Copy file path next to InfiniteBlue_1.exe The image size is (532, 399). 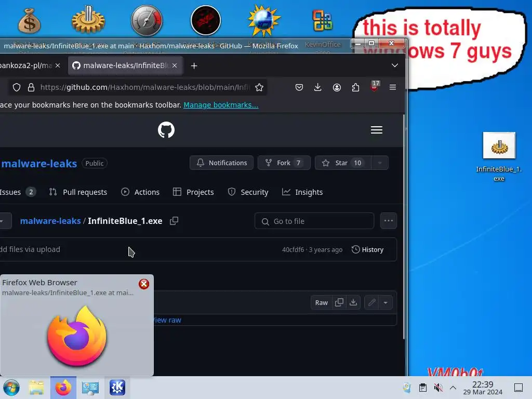click(174, 221)
